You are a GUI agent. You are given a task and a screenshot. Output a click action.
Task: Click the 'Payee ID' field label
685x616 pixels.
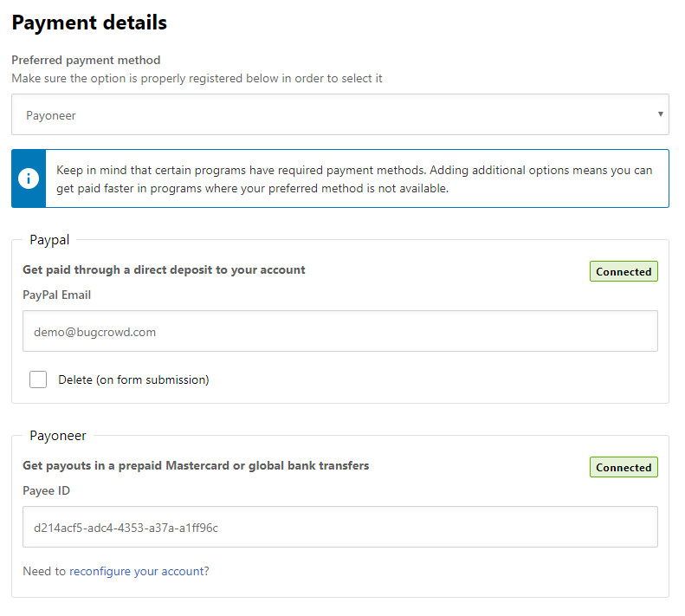tap(46, 490)
